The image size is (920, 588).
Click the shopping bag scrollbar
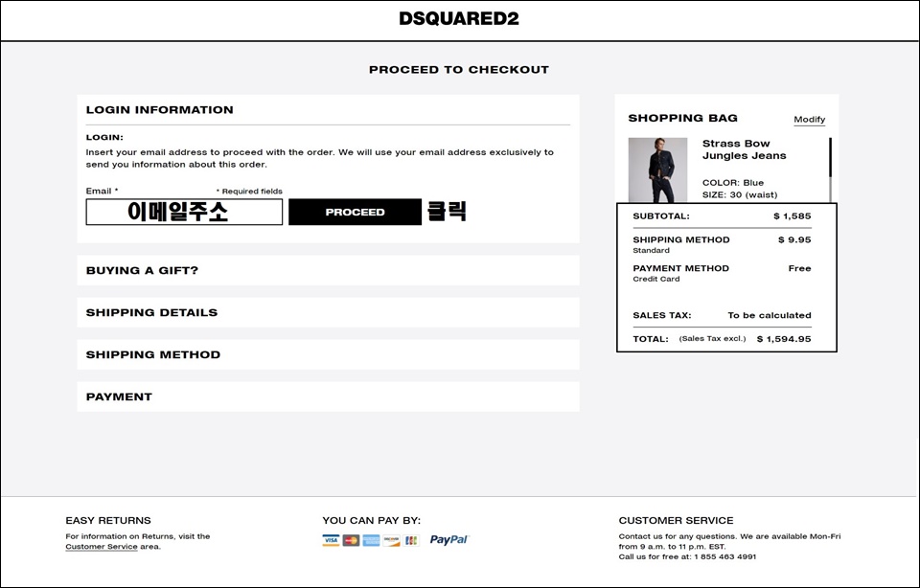[830, 170]
